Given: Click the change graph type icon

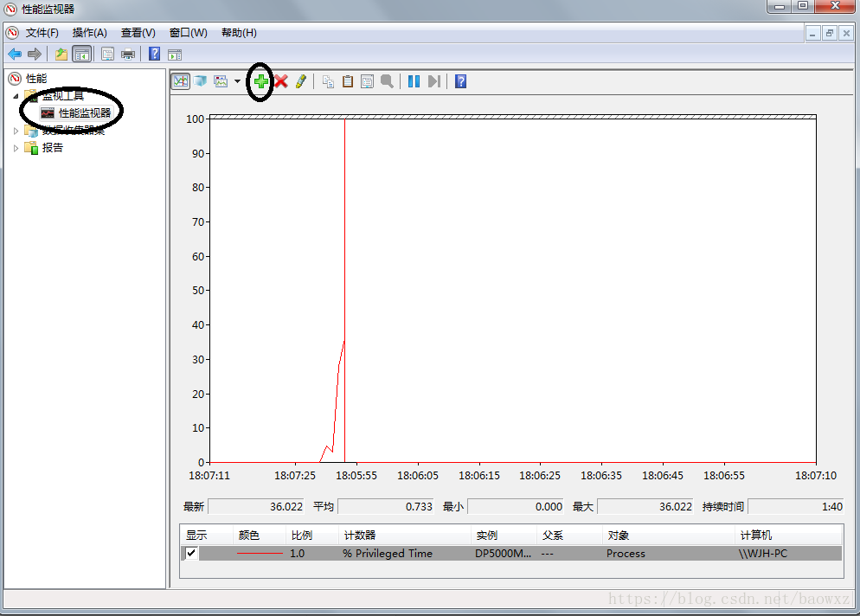Looking at the screenshot, I should [221, 81].
